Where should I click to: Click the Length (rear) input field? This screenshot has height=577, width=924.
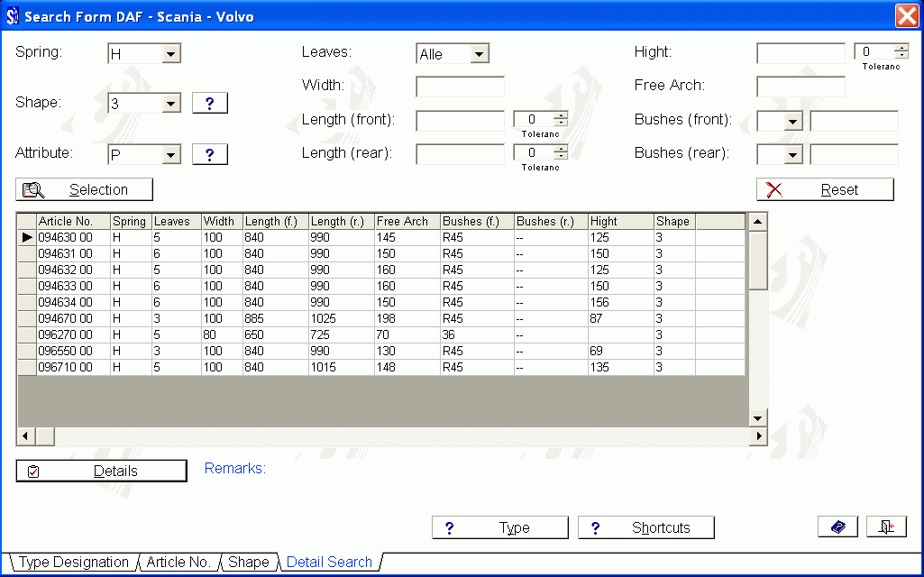(461, 154)
